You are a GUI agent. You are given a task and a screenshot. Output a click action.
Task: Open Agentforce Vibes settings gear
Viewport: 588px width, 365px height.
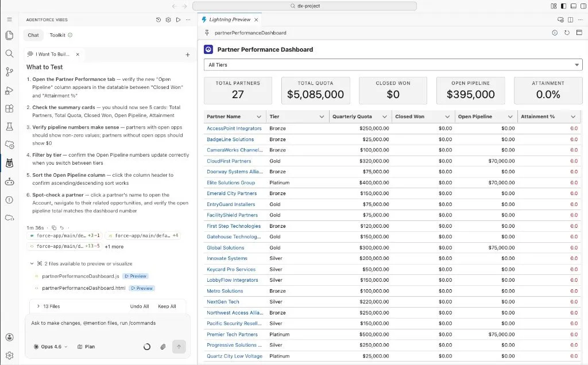[168, 20]
